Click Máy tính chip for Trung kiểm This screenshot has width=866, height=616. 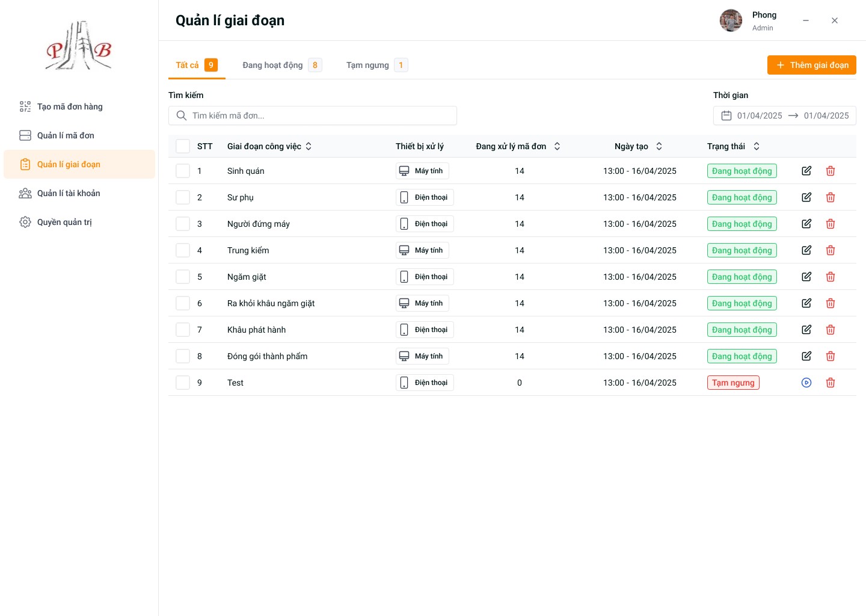click(x=422, y=250)
